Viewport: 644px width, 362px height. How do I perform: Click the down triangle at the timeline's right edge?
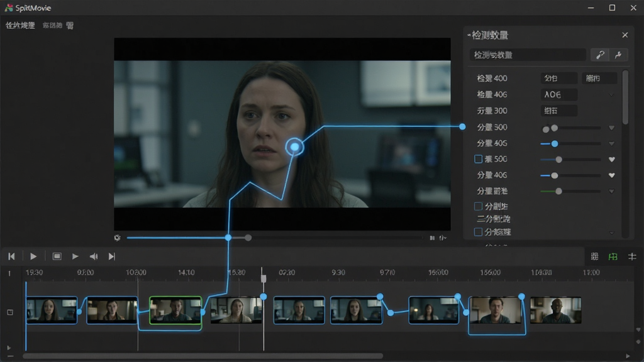point(638,329)
